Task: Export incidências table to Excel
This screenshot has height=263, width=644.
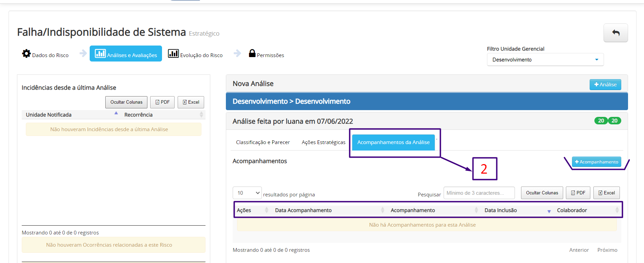Action: tap(191, 102)
